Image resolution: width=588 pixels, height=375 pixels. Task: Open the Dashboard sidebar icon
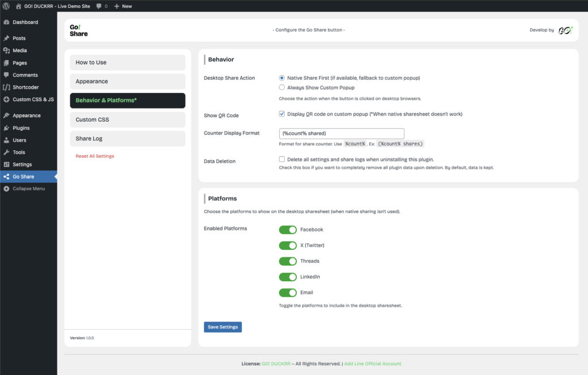click(6, 22)
